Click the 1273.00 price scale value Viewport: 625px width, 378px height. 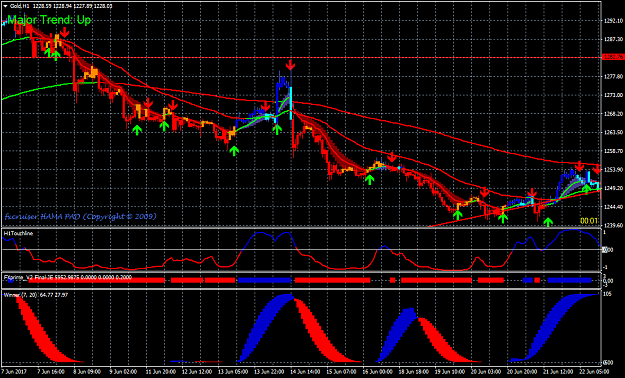pyautogui.click(x=613, y=95)
